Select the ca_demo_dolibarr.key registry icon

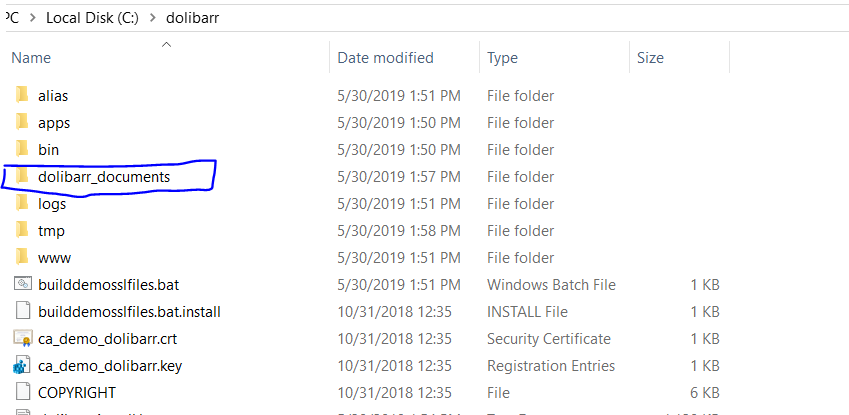23,366
